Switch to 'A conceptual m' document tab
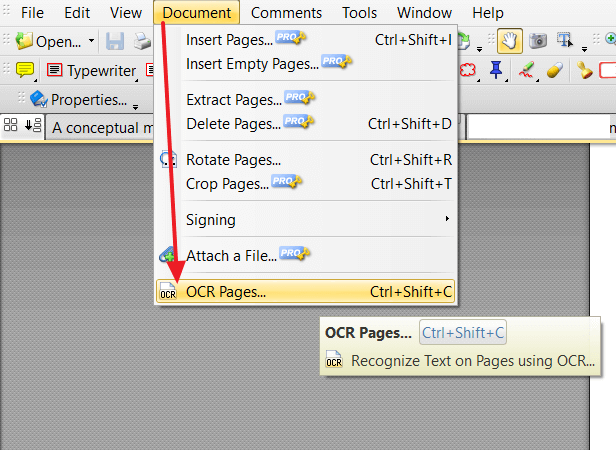 (x=100, y=128)
